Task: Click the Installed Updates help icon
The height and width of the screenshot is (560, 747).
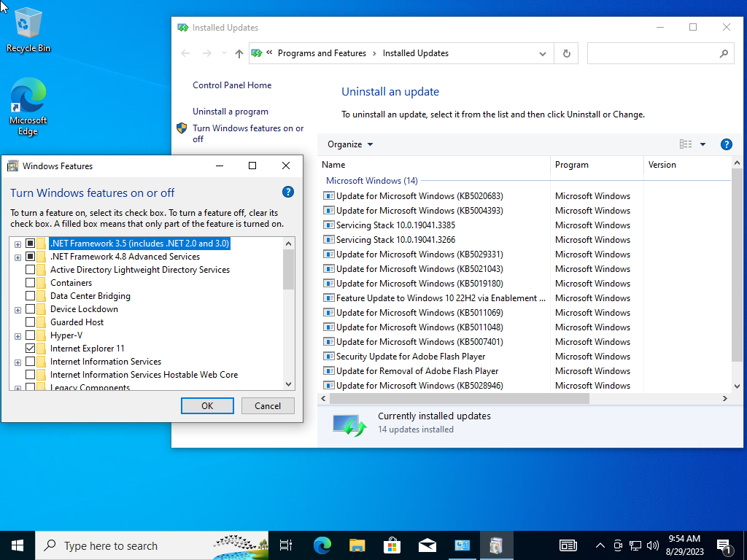Action: 726,144
